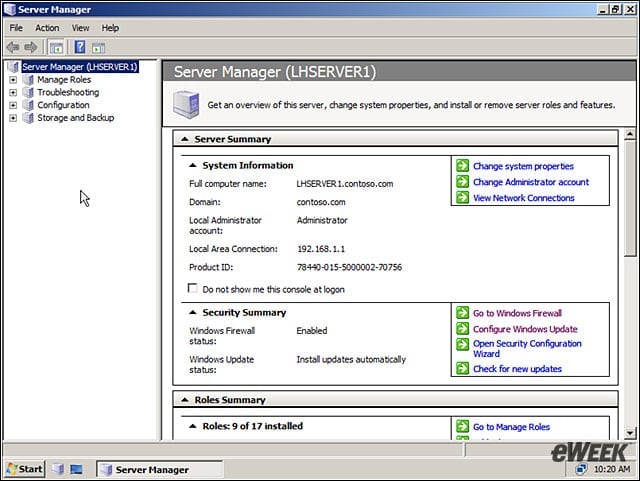Click the vertical scrollbar thumb in details pane
The width and height of the screenshot is (640, 481).
[x=630, y=198]
